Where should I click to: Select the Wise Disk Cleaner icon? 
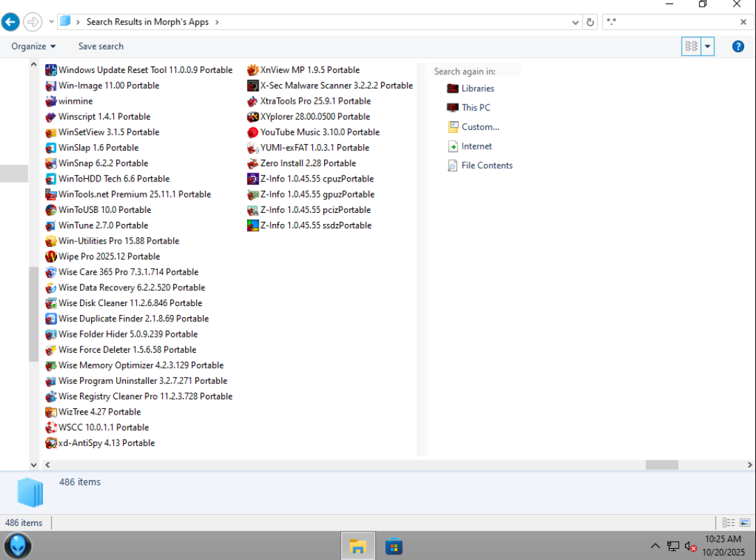(51, 303)
